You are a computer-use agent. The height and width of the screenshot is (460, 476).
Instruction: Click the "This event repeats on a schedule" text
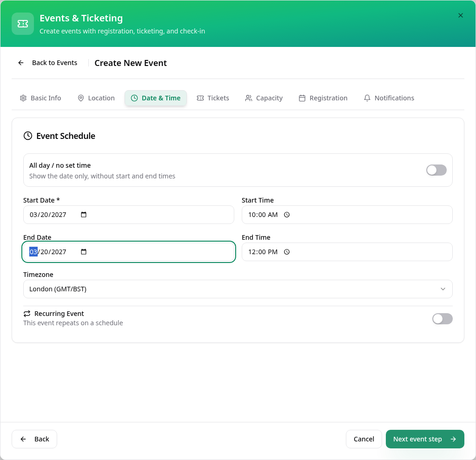click(x=73, y=323)
